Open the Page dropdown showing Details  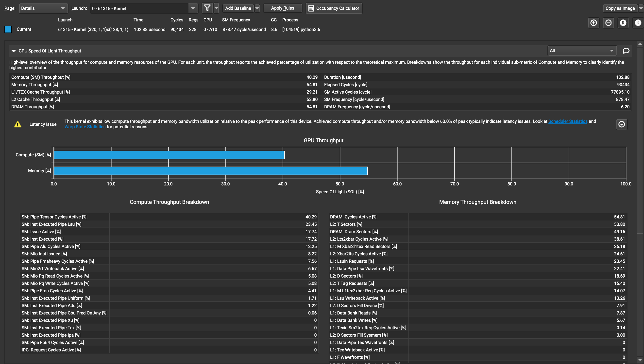coord(43,8)
